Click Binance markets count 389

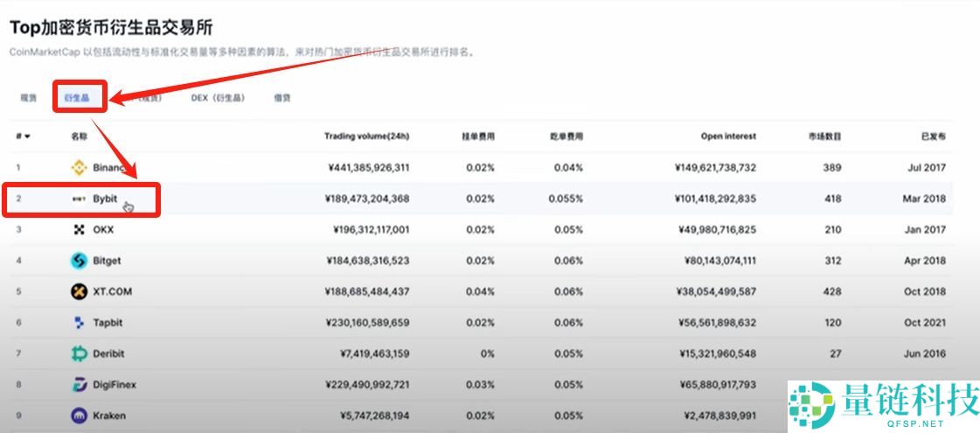coord(832,168)
